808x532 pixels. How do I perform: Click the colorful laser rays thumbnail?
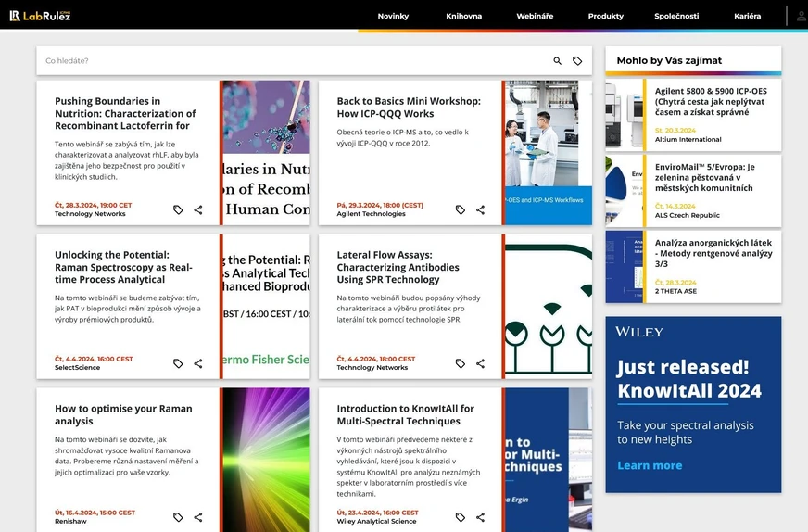[x=267, y=460]
